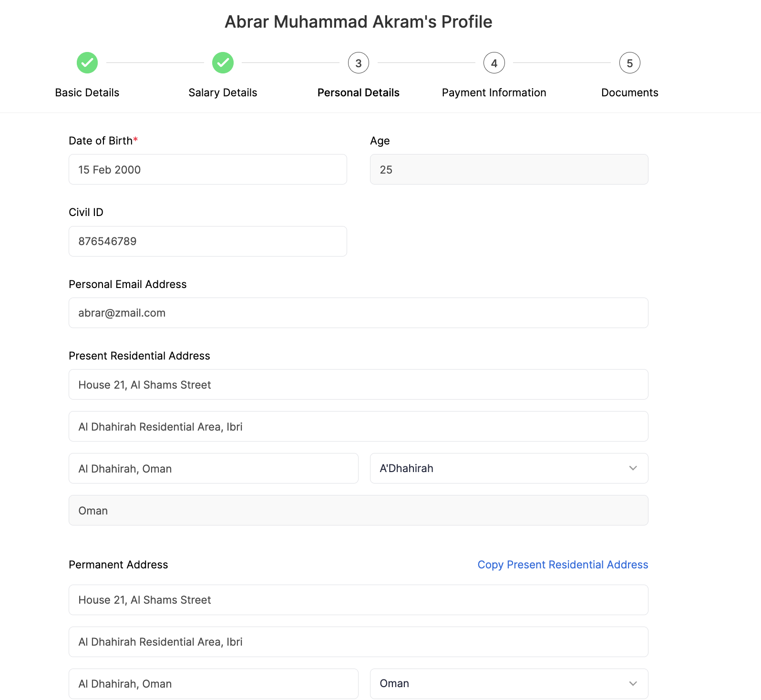The width and height of the screenshot is (761, 700).
Task: Click chevron of permanent address Oman dropdown
Action: 633,683
